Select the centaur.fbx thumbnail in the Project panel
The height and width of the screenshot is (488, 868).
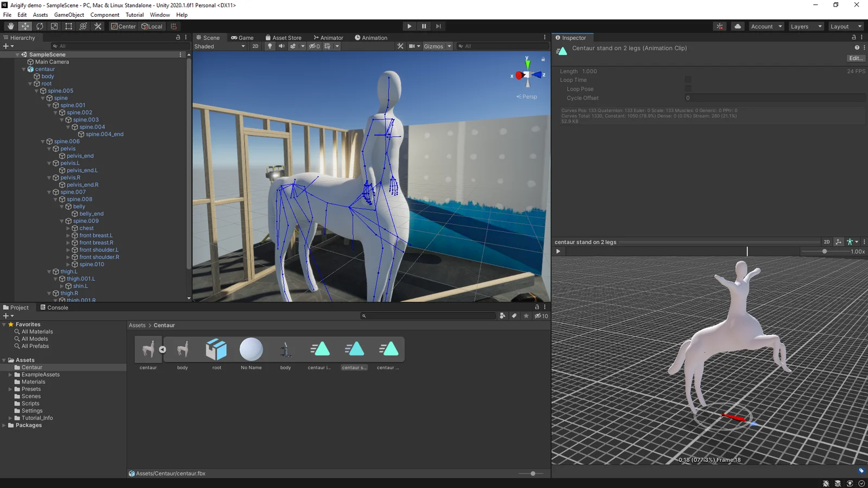click(x=148, y=349)
